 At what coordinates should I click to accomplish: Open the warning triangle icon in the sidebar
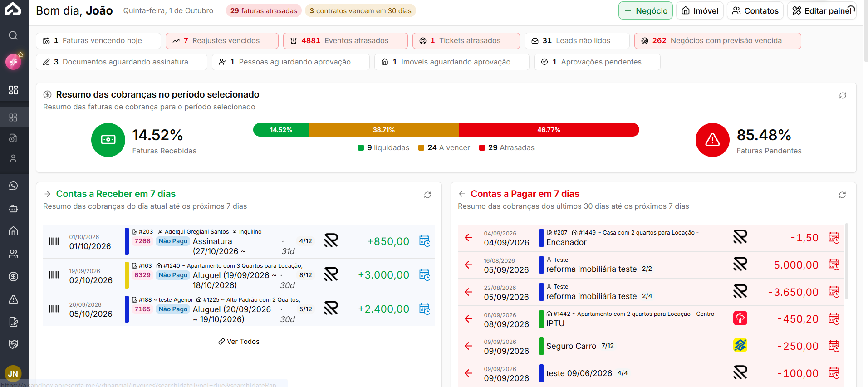(x=13, y=299)
